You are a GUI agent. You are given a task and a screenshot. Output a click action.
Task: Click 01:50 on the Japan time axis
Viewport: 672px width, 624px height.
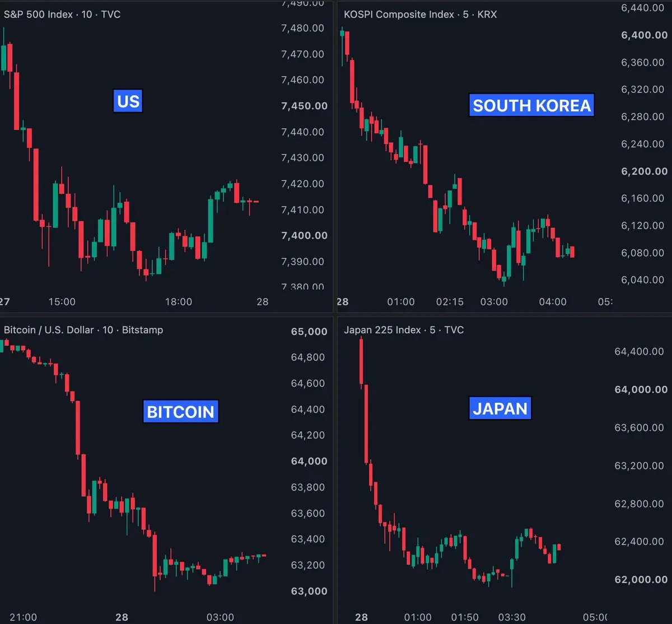(465, 617)
